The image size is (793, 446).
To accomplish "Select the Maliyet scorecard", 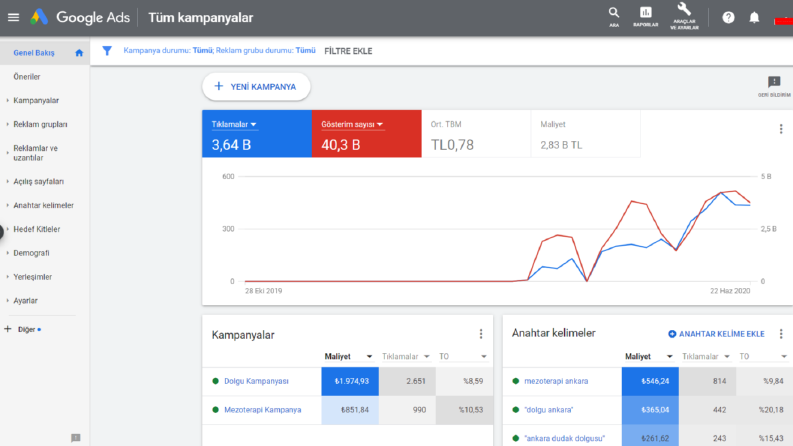I will tap(586, 133).
